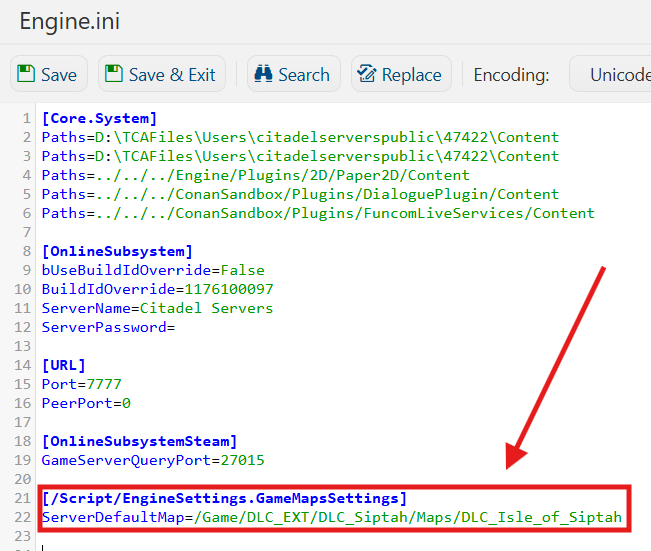
Task: Click the [OnlineSubsystem] section header
Action: [x=117, y=251]
